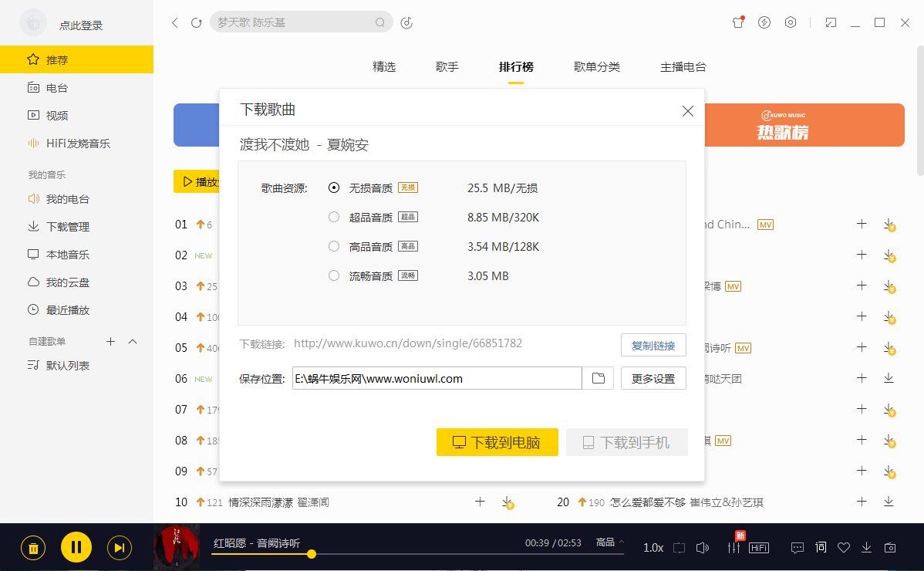This screenshot has height=571, width=924.
Task: Switch to the 歌手 tab
Action: (x=447, y=67)
